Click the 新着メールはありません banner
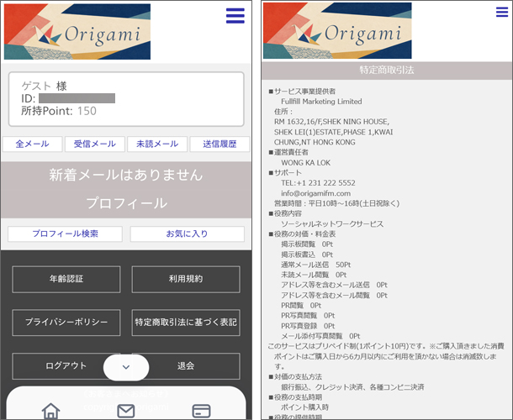Image resolution: width=513 pixels, height=420 pixels. pos(126,175)
